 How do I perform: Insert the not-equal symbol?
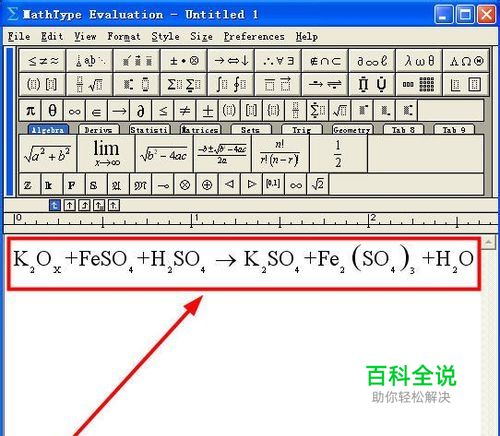click(185, 110)
